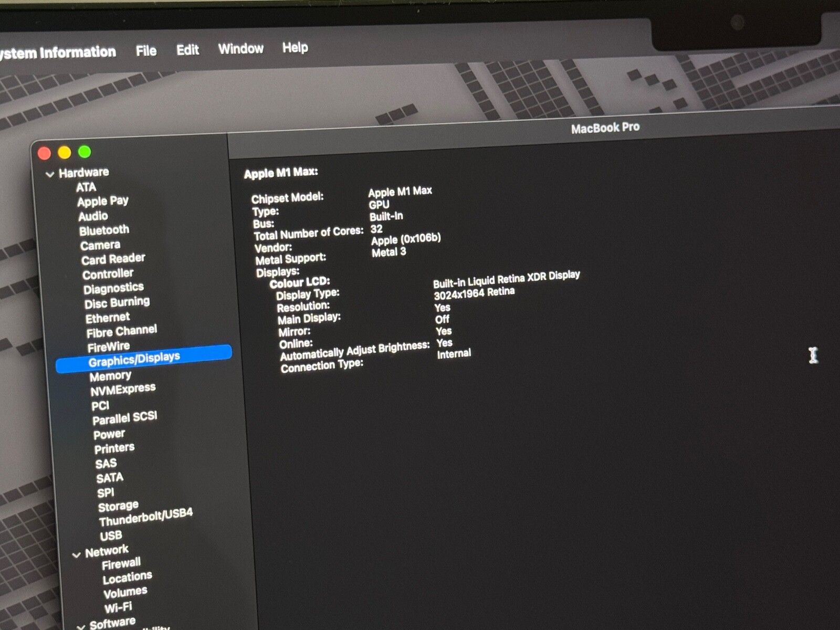840x630 pixels.
Task: Open the Window menu
Action: 240,48
